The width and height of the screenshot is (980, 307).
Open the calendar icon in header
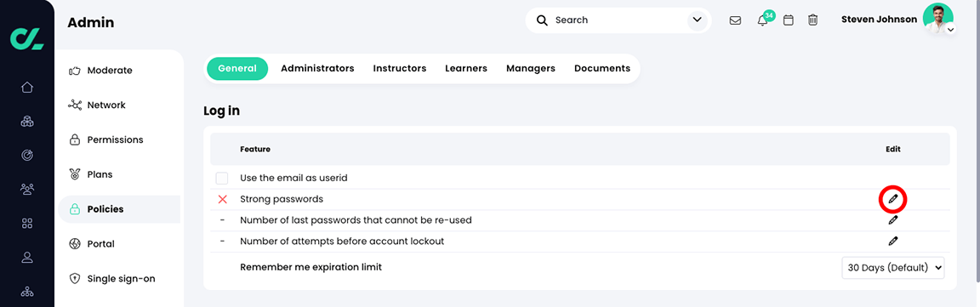point(789,20)
